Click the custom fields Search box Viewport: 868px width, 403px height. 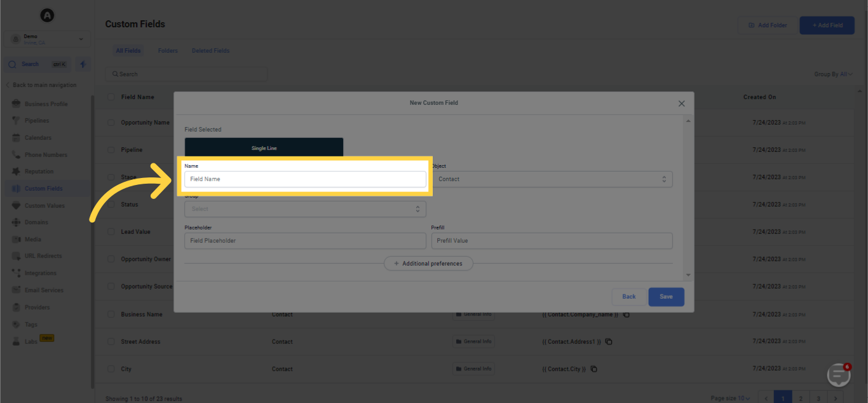click(186, 74)
